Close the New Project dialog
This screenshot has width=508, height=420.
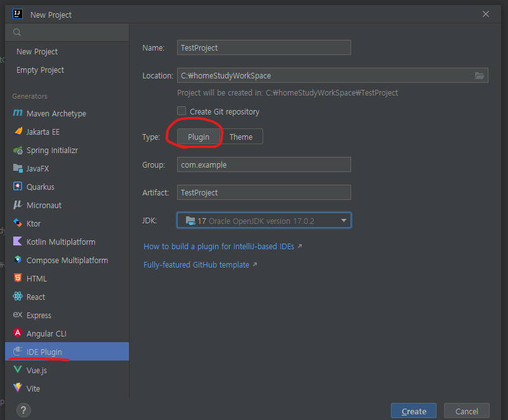pyautogui.click(x=486, y=14)
